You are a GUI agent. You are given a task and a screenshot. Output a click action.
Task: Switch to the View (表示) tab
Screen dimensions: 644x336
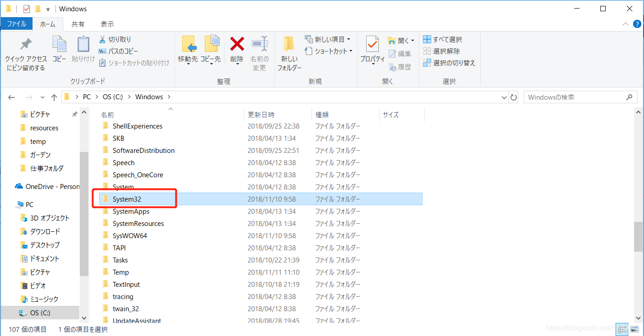107,24
